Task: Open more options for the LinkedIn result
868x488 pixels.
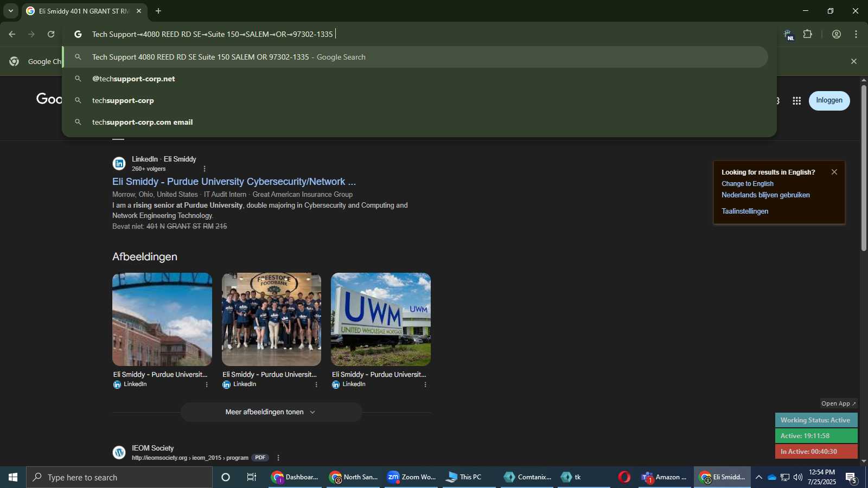Action: 205,169
